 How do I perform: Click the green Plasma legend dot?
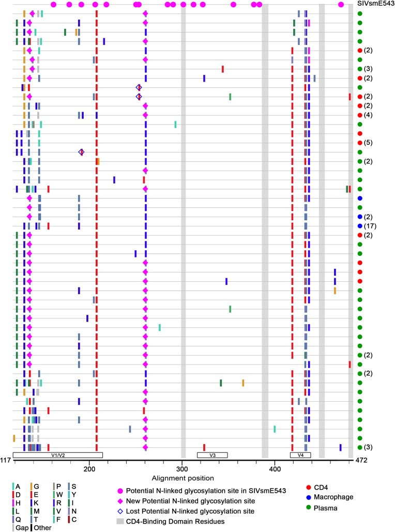(x=309, y=508)
